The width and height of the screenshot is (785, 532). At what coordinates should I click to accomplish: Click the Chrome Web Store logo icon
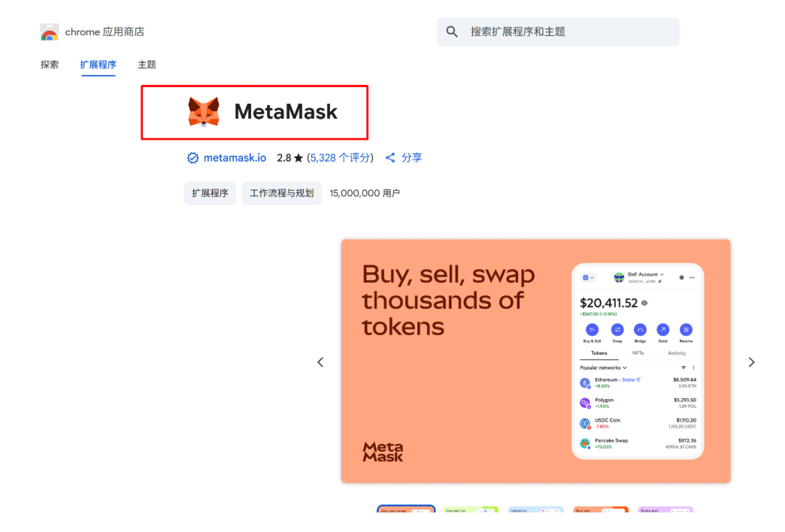pyautogui.click(x=49, y=32)
